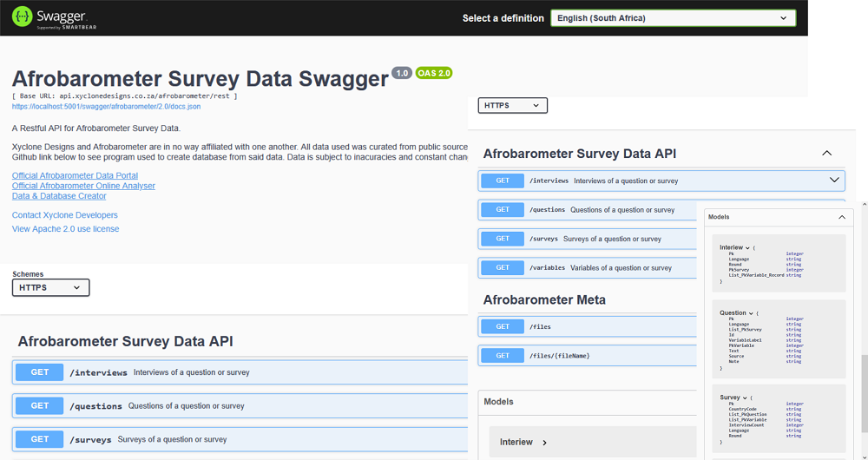The width and height of the screenshot is (868, 460).
Task: Open the docs.json URL link
Action: [x=106, y=106]
